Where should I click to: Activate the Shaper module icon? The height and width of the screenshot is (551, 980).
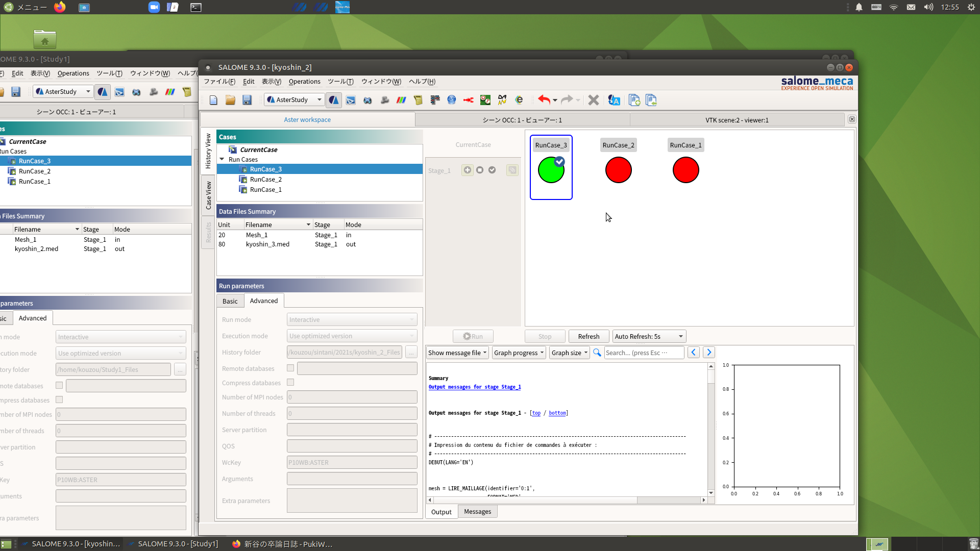pos(351,100)
